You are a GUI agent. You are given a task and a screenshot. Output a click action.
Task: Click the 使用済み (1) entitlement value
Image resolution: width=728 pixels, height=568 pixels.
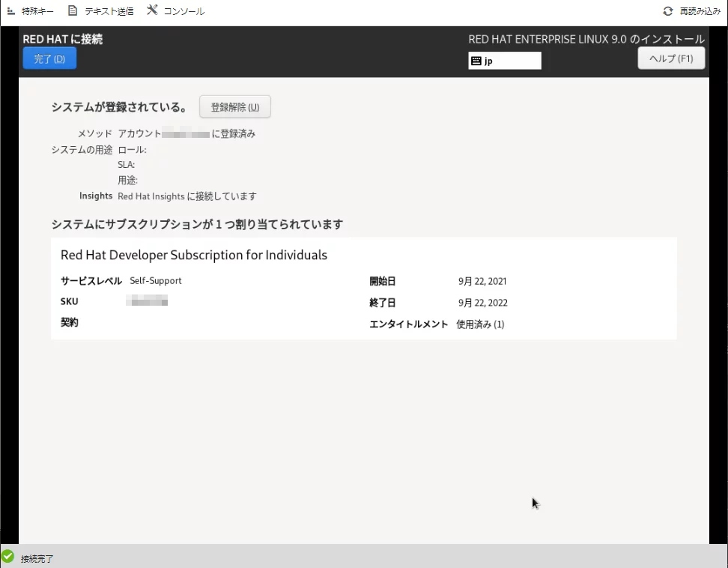coord(480,324)
